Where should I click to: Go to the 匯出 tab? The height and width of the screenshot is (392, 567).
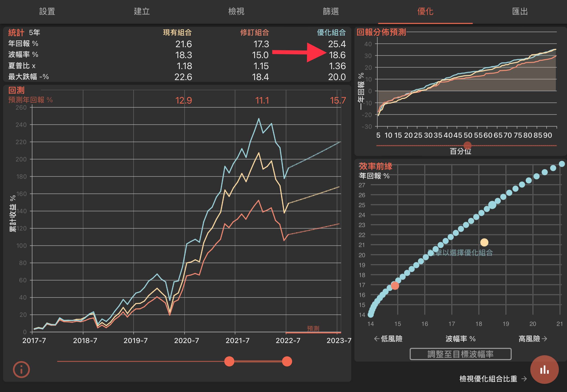click(x=520, y=11)
